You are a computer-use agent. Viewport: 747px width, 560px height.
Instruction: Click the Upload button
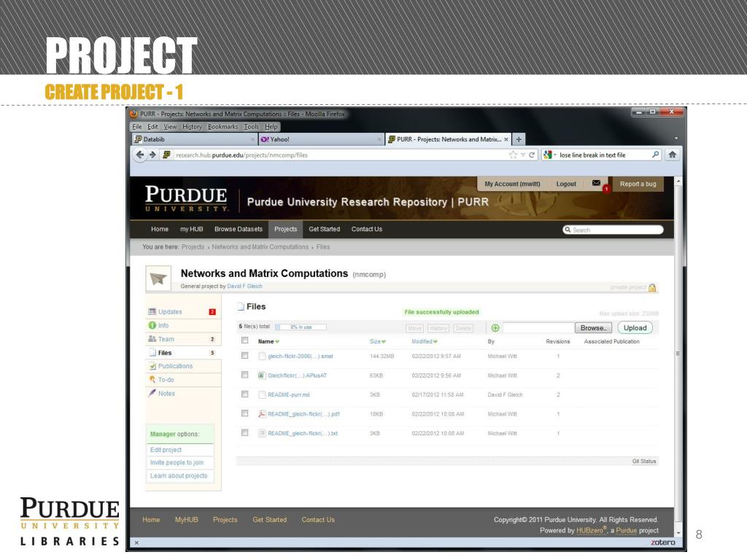click(x=635, y=327)
